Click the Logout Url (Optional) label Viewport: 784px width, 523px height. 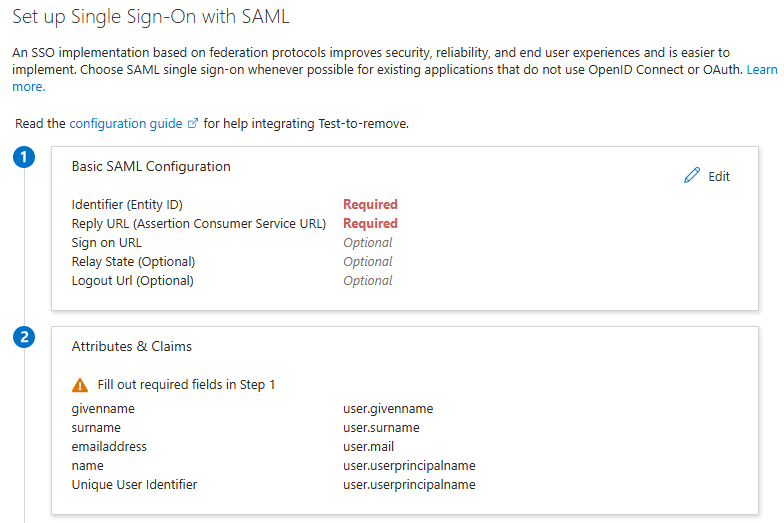pos(132,281)
